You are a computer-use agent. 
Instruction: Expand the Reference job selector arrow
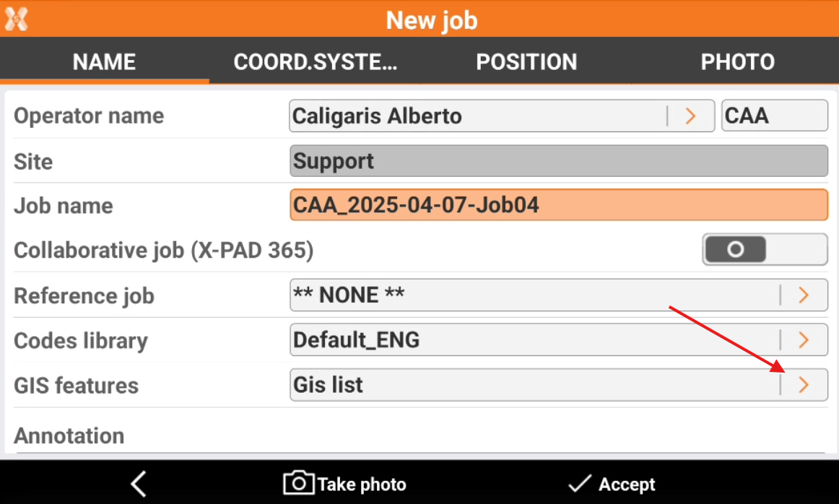coord(803,295)
